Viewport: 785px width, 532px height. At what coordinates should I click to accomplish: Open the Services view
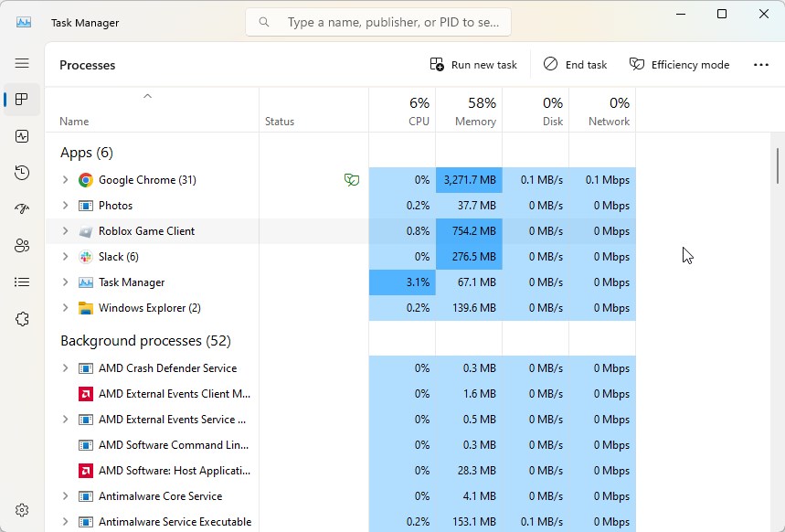click(22, 318)
